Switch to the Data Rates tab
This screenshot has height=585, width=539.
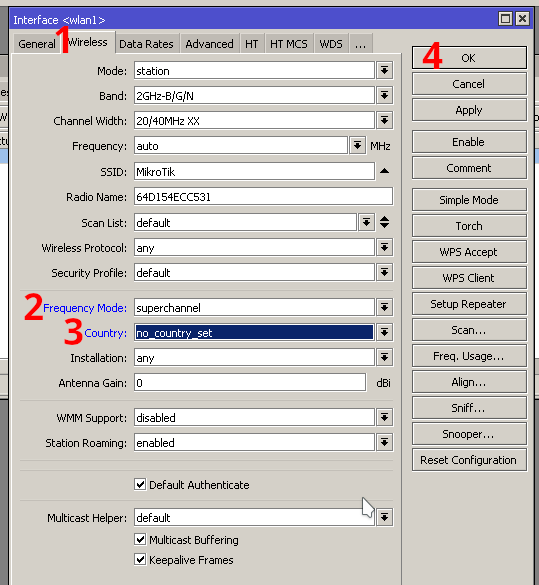pos(146,44)
